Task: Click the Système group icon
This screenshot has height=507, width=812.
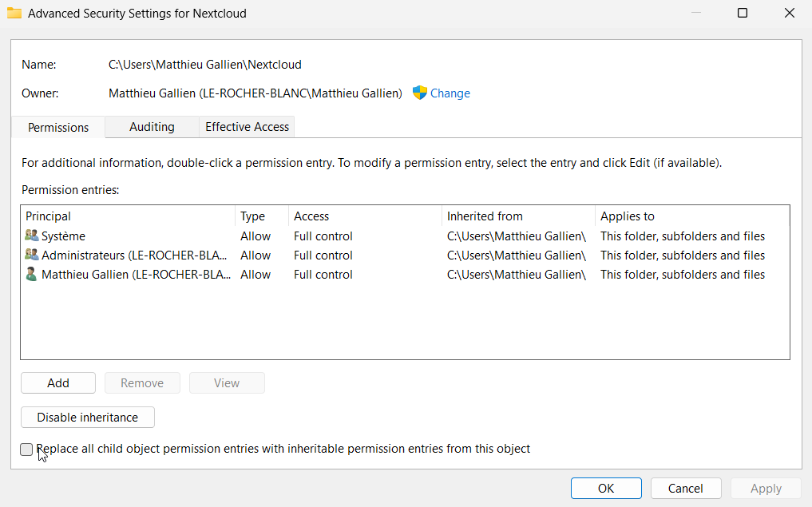Action: (32, 236)
